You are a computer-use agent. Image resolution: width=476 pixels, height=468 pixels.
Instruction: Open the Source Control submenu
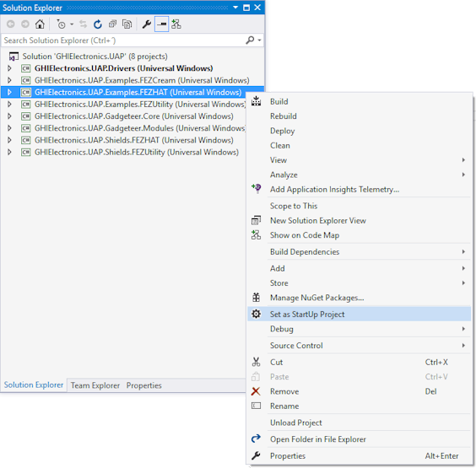[x=360, y=346]
